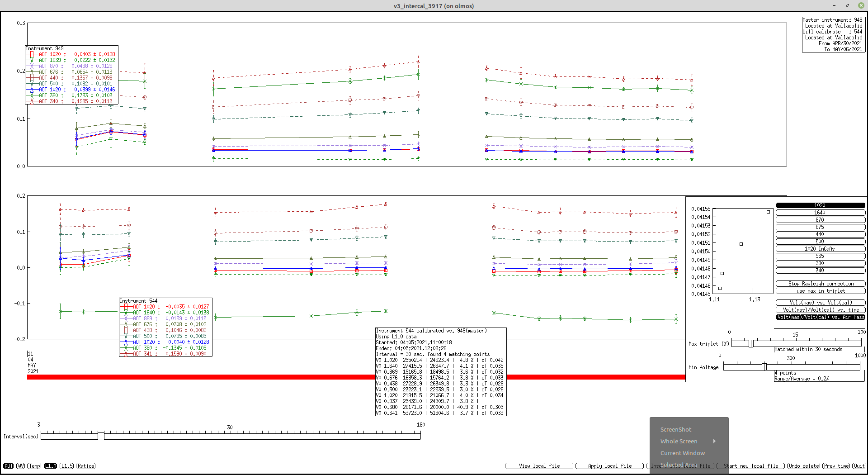Click the Matched within 30 seconds label
Image resolution: width=868 pixels, height=475 pixels.
pos(808,349)
